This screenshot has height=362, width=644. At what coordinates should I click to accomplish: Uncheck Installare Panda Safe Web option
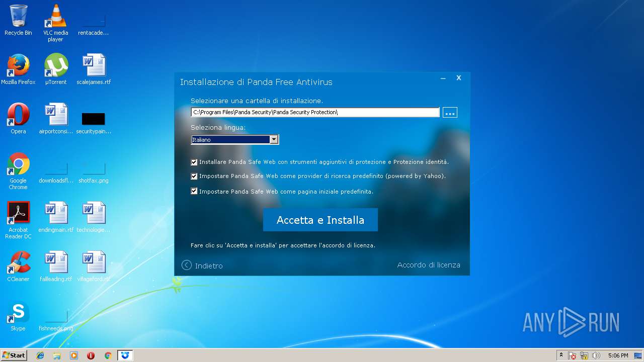point(194,162)
